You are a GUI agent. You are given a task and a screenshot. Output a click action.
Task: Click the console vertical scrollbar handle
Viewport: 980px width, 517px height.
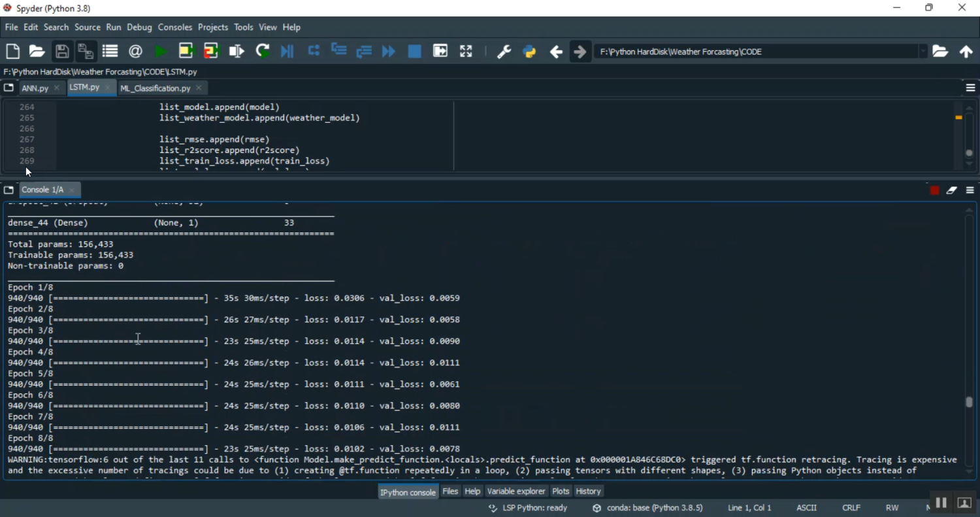pos(970,403)
